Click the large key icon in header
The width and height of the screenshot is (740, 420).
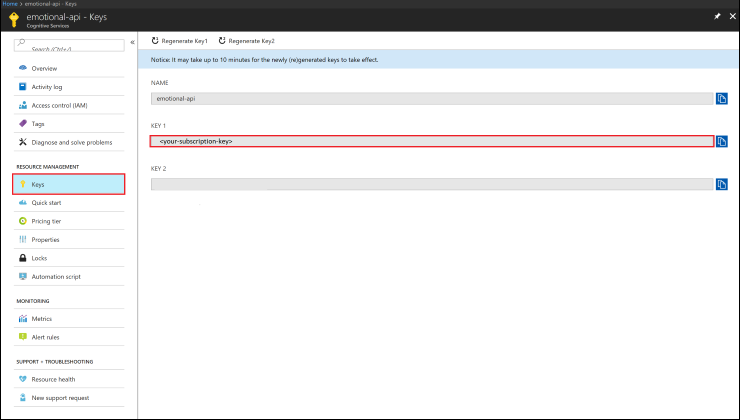click(x=14, y=19)
